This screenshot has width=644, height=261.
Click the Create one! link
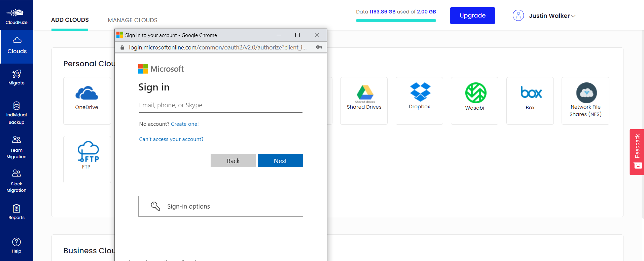(x=185, y=124)
